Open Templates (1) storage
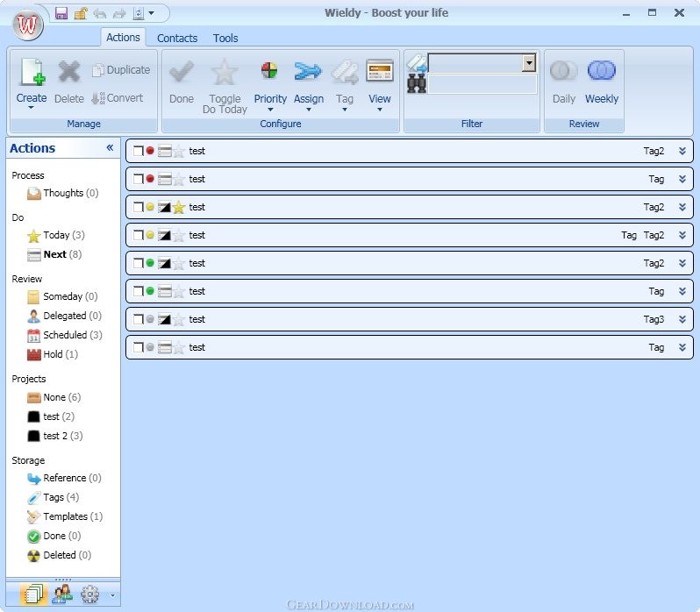The image size is (700, 612). [x=65, y=516]
